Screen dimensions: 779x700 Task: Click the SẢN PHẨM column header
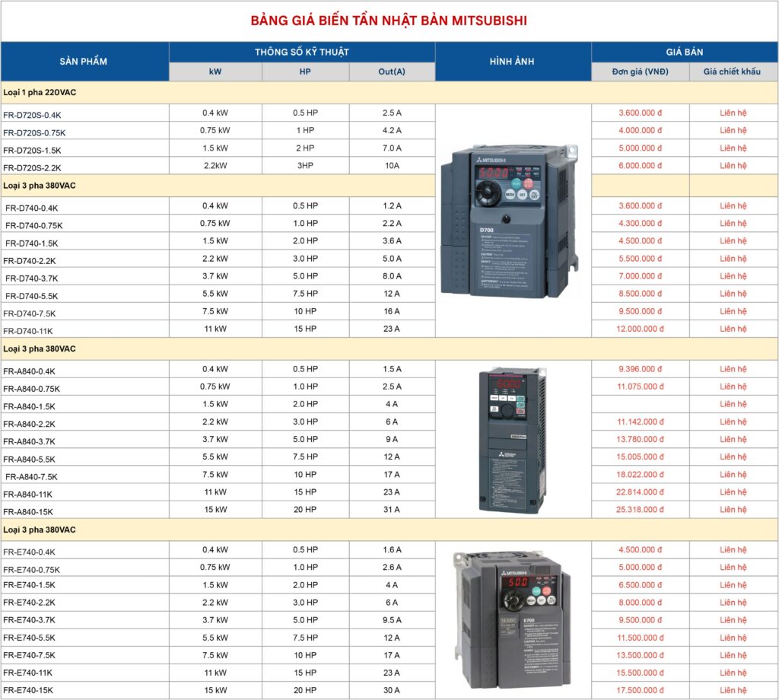click(x=84, y=62)
